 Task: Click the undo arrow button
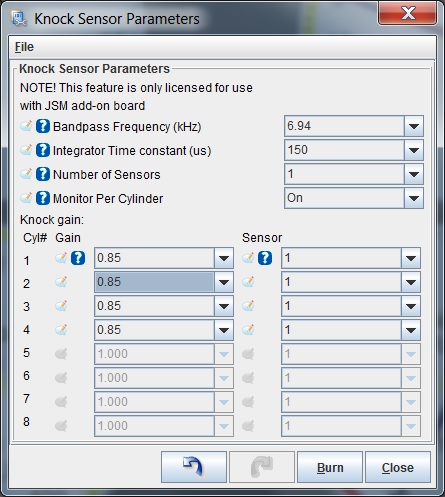pos(194,467)
